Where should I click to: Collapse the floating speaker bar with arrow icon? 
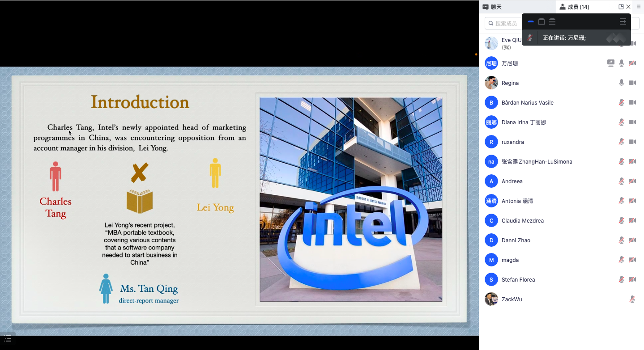623,21
